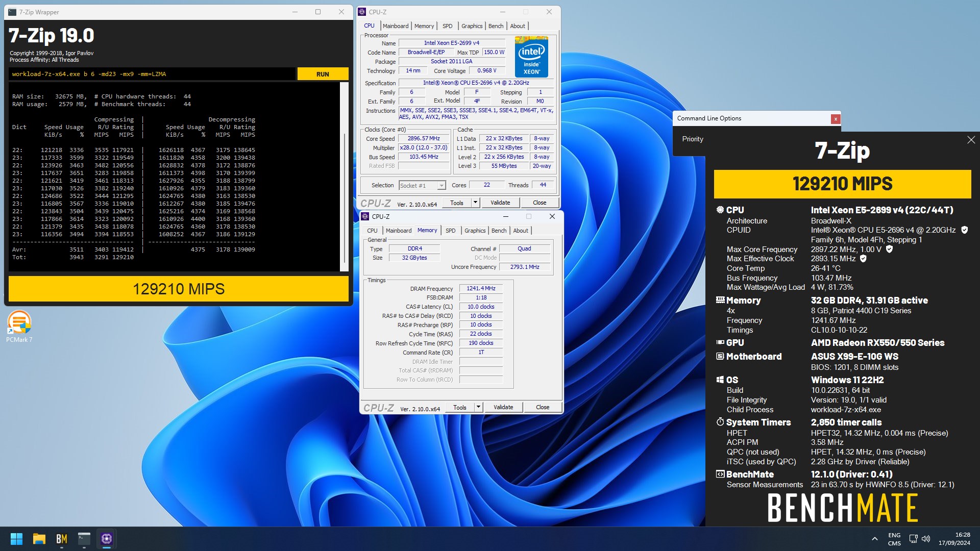Select CPU tab in lower CPU-Z

coord(372,231)
